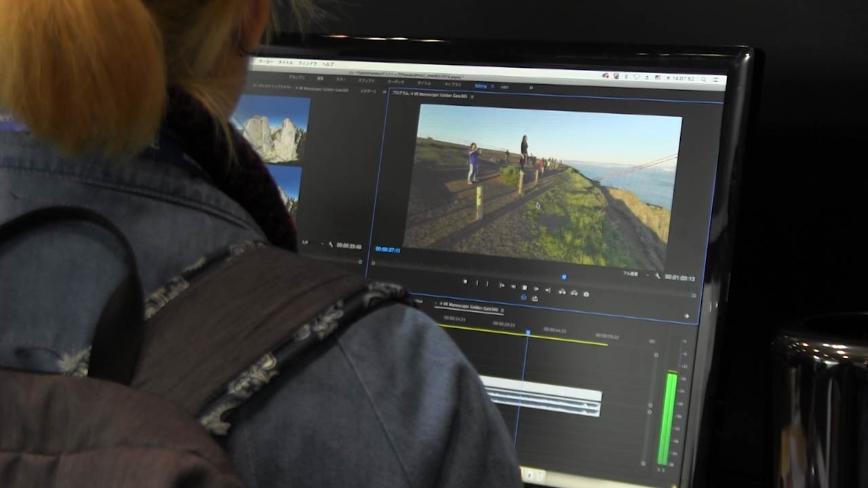868x488 pixels.
Task: Click the Export Frame camera icon
Action: 586,294
